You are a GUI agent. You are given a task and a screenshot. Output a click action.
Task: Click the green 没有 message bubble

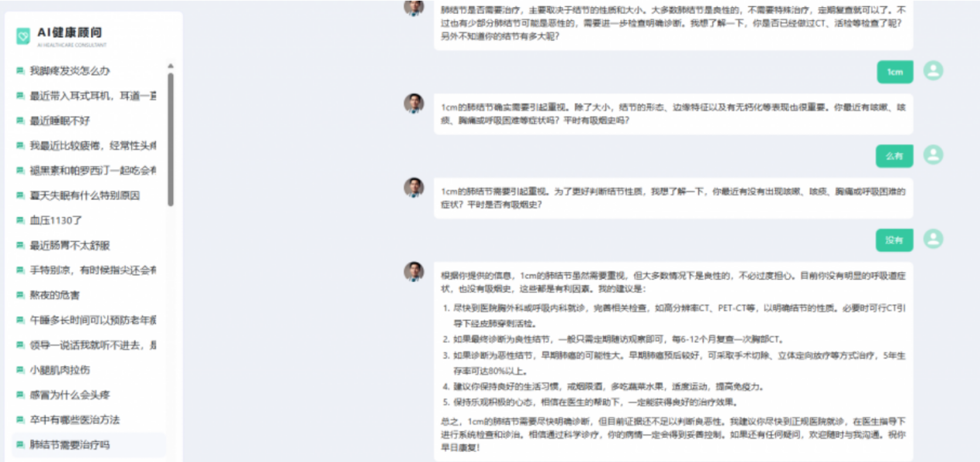coord(894,239)
